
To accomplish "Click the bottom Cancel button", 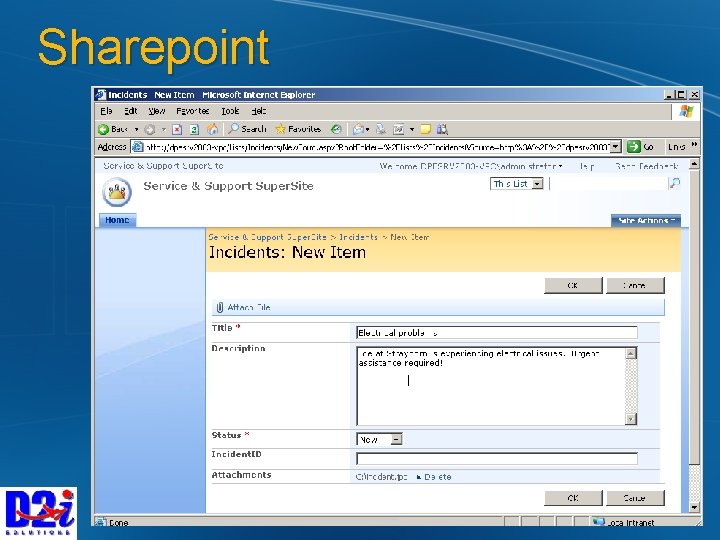I will [x=635, y=498].
